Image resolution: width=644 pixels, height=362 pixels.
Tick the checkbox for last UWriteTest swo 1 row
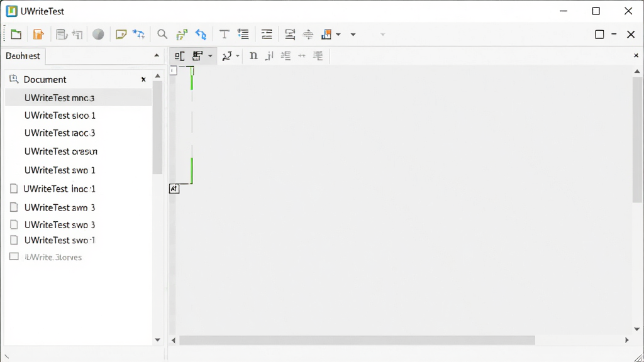tap(14, 240)
